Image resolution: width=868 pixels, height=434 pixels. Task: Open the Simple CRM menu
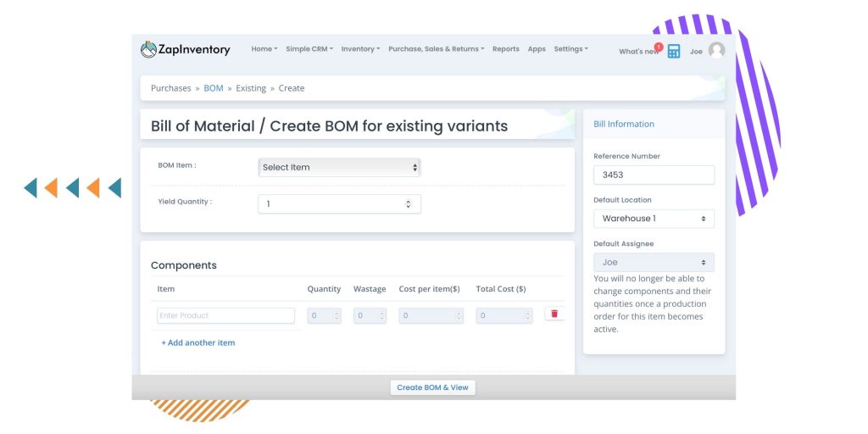309,48
